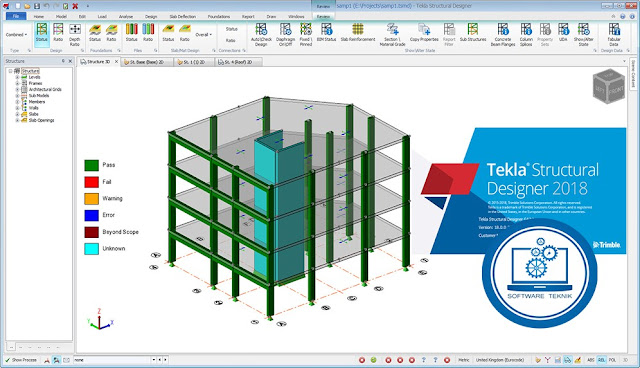The image size is (640, 368).
Task: Open Concrete Beam Flanges review
Action: (503, 34)
